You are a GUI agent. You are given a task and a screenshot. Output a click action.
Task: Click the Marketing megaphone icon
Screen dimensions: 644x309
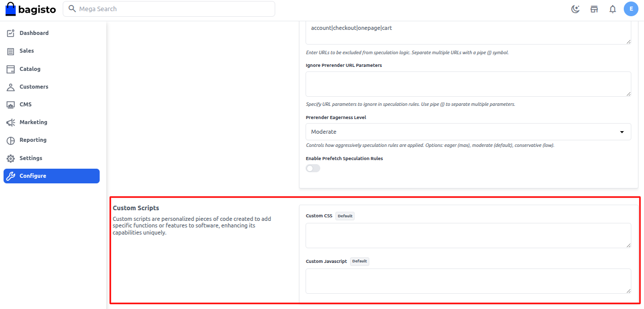(x=11, y=122)
